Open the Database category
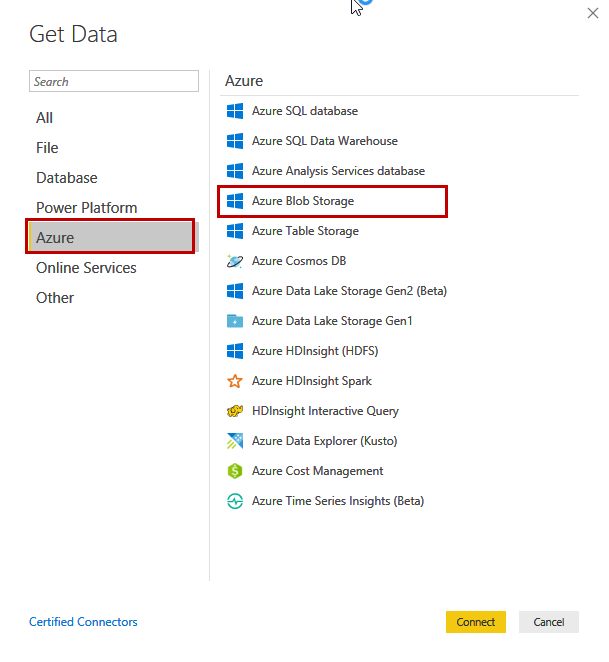609x662 pixels. pos(67,178)
